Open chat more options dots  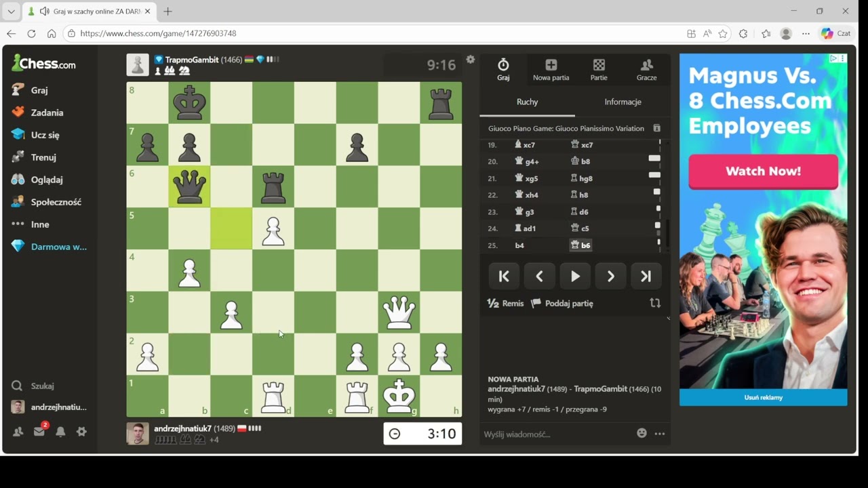pyautogui.click(x=659, y=434)
